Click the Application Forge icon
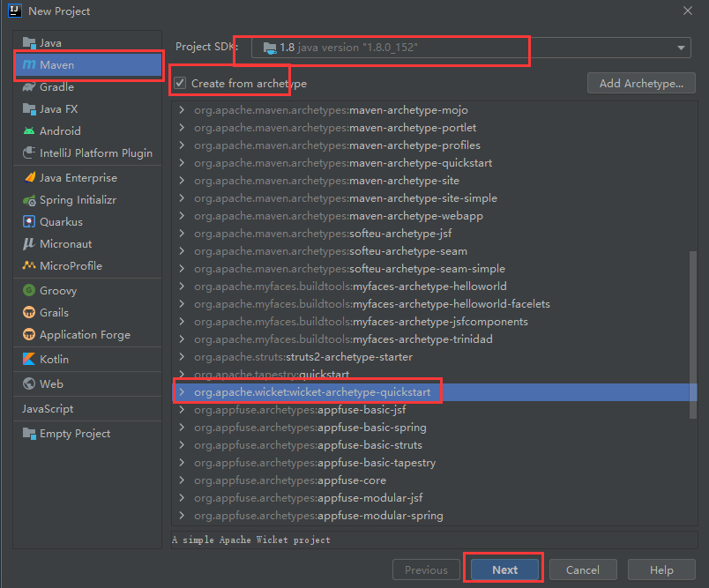 pos(29,334)
